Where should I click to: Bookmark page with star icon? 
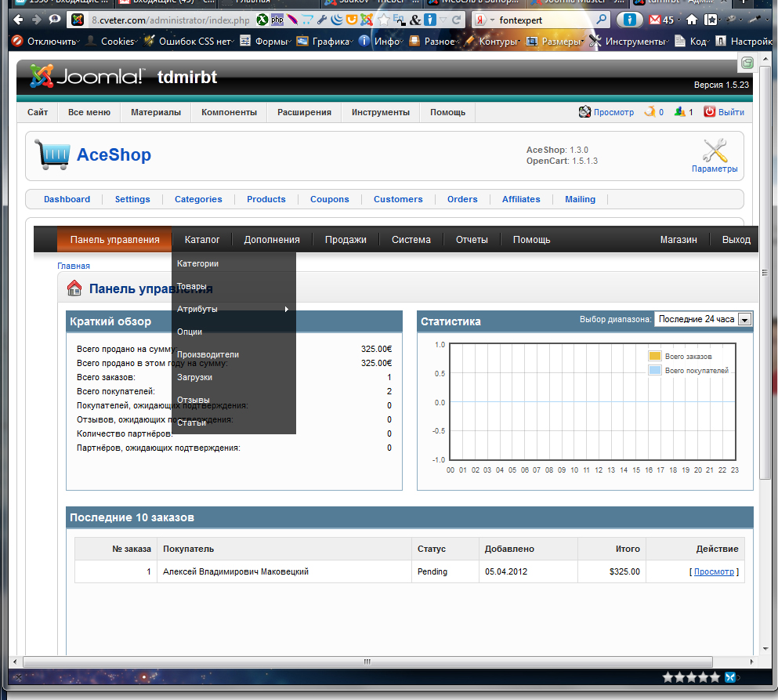(x=384, y=20)
